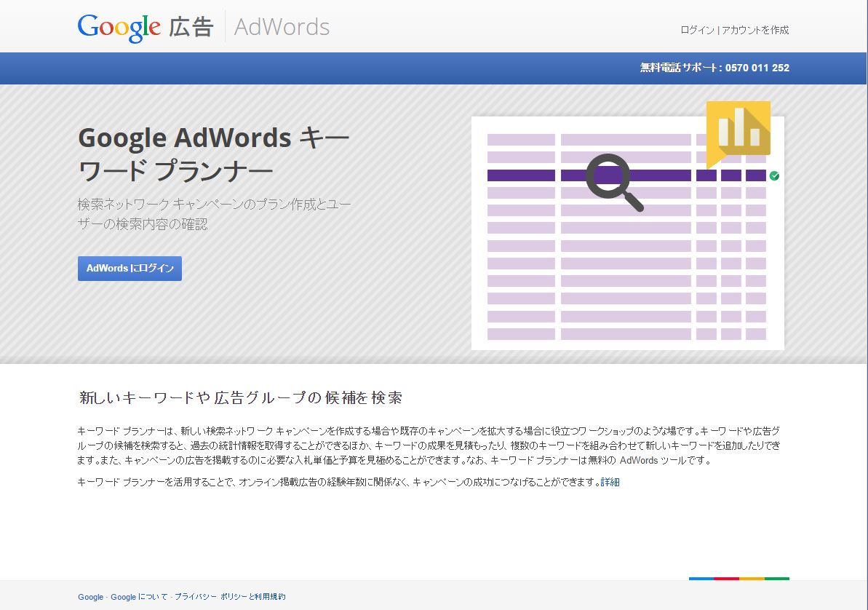Click the green checkmark beside the highlighted row

(x=774, y=175)
